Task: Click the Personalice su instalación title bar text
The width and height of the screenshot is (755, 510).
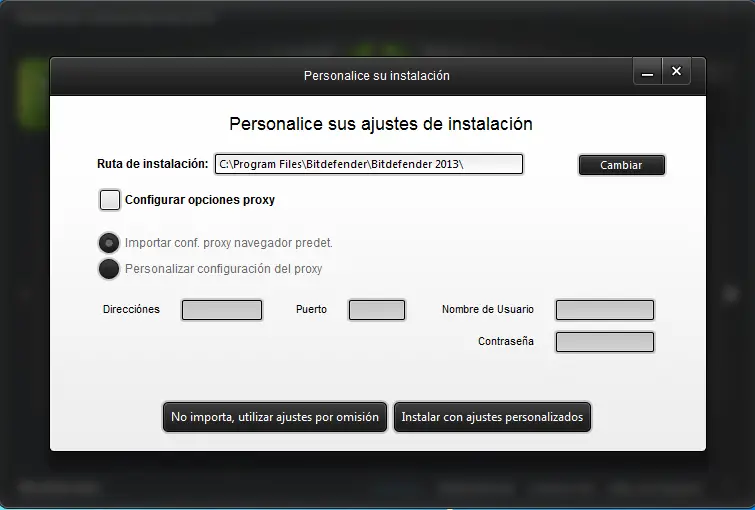Action: pos(377,76)
